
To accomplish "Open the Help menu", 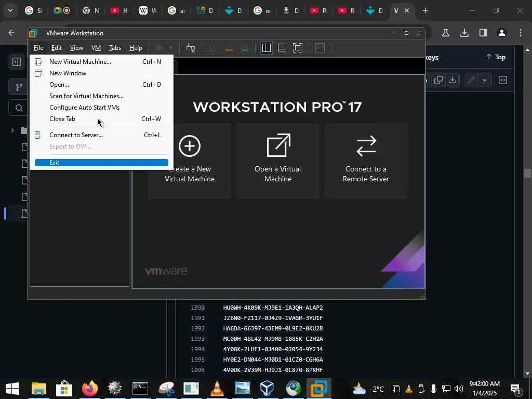I will 136,48.
